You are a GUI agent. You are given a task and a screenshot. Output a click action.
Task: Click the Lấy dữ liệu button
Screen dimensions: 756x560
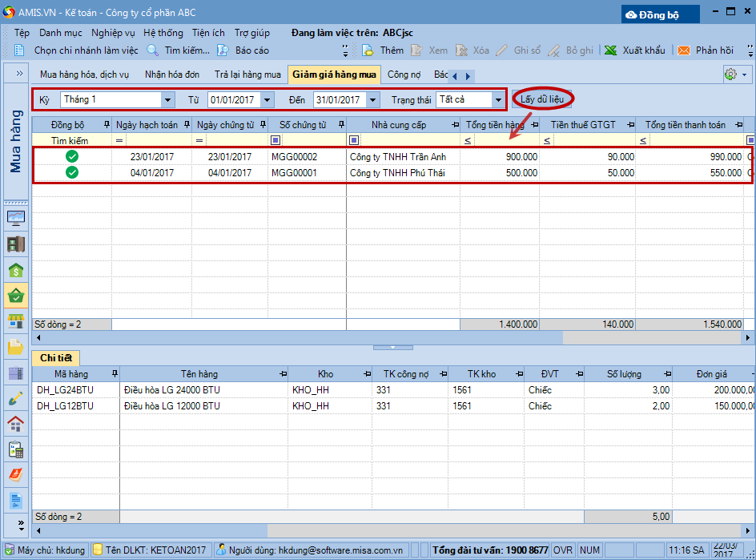(x=542, y=99)
